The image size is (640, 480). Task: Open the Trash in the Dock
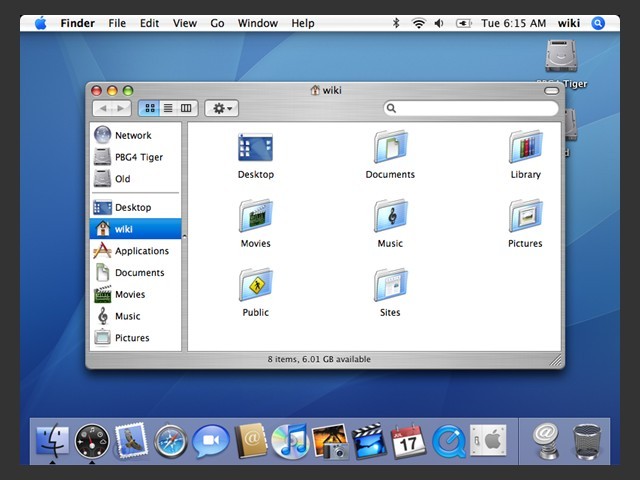(x=587, y=442)
